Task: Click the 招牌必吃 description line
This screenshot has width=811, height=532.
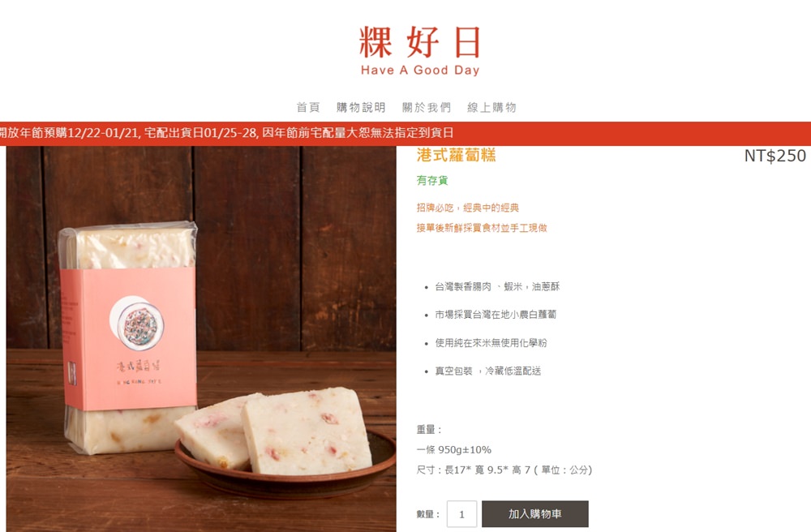Action: pyautogui.click(x=468, y=208)
